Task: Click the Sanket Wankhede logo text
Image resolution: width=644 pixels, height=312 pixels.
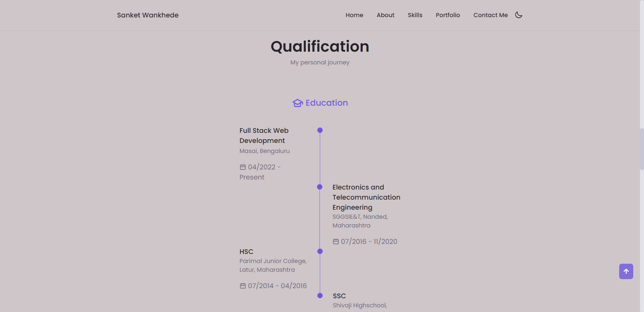Action: click(148, 15)
